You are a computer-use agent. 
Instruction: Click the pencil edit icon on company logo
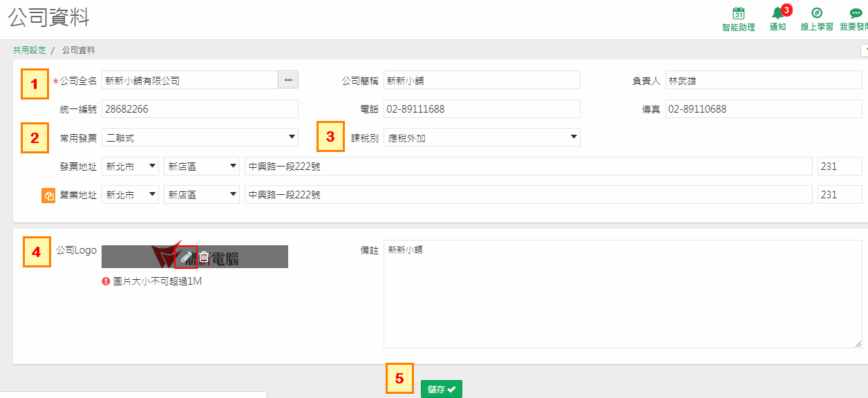tap(186, 257)
